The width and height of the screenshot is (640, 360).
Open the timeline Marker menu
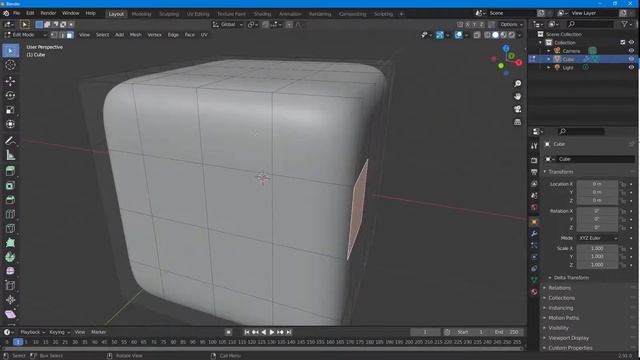[98, 332]
